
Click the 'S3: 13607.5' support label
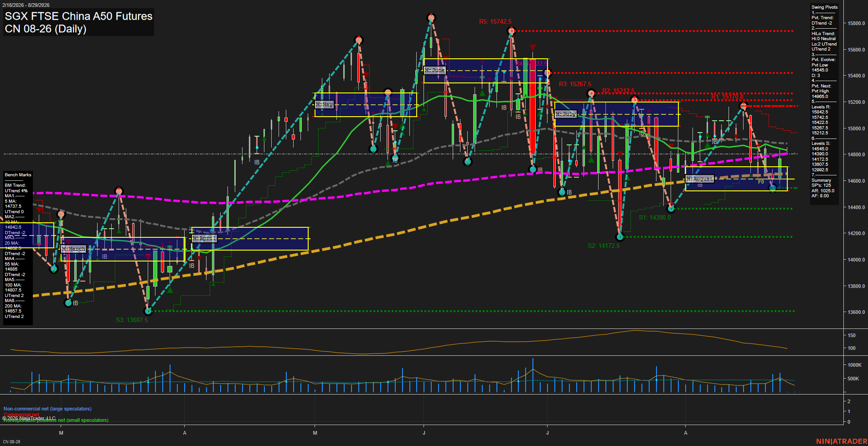click(132, 320)
